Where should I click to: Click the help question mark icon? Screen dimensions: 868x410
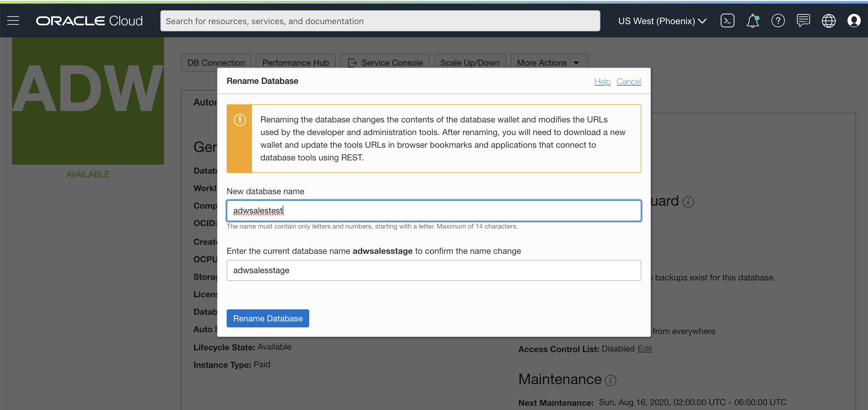point(778,21)
